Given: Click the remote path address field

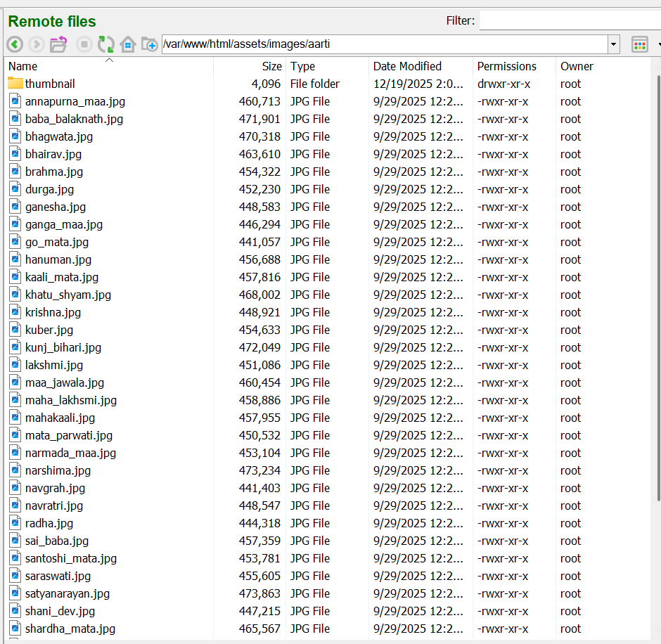Looking at the screenshot, I should (x=385, y=44).
